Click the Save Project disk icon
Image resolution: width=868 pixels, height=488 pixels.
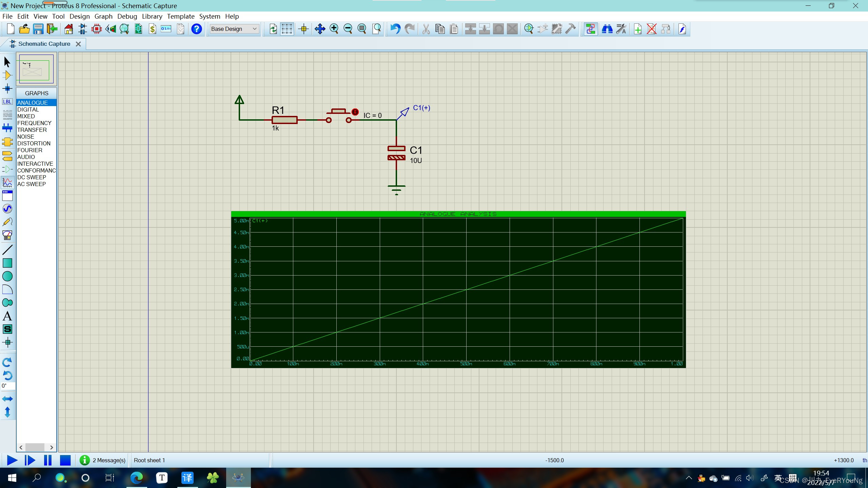[38, 29]
